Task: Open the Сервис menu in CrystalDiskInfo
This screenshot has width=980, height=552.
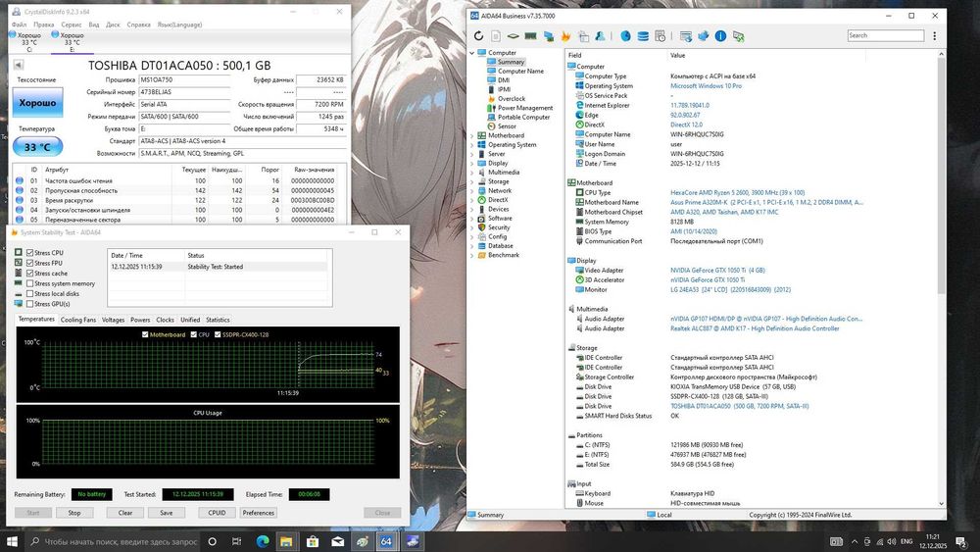Action: tap(72, 25)
